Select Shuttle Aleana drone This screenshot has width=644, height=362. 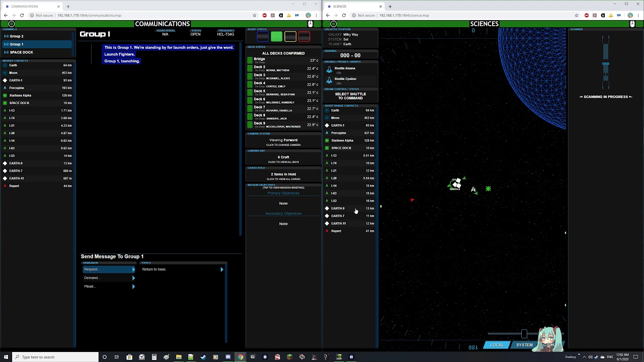pos(350,70)
